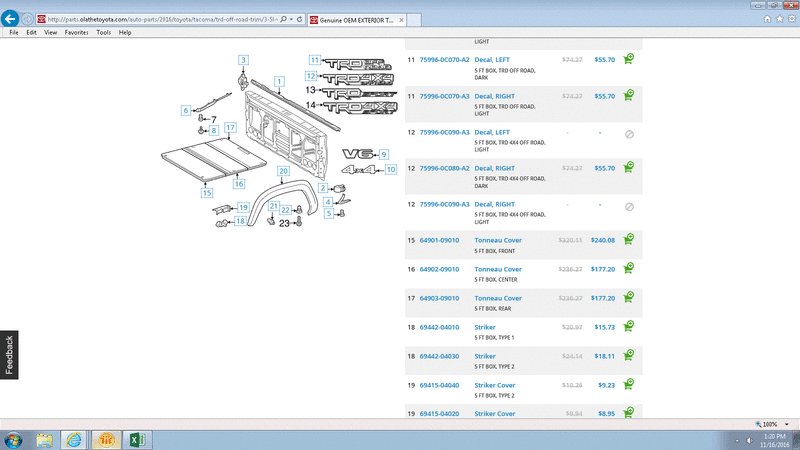Open part number link 69442-04030
The width and height of the screenshot is (800, 450).
tap(439, 356)
